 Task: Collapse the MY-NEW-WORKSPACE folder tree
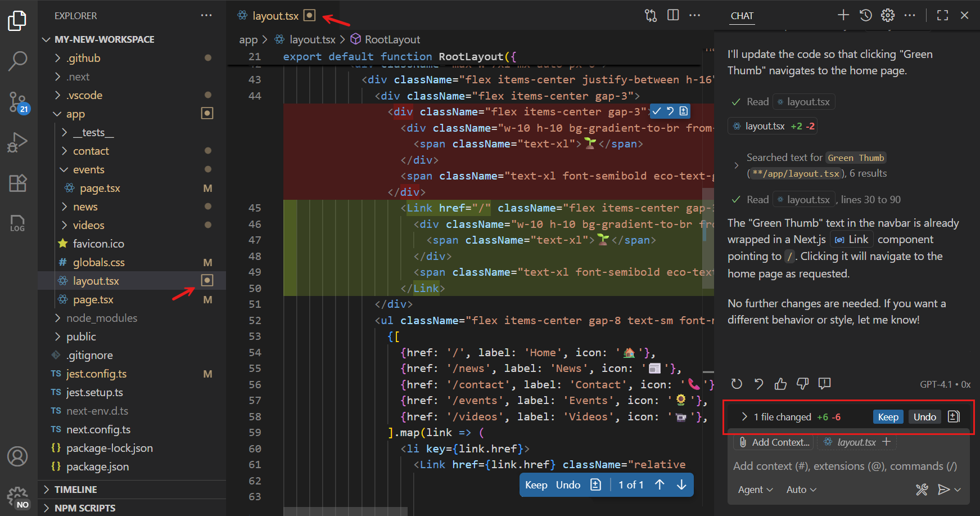[46, 39]
